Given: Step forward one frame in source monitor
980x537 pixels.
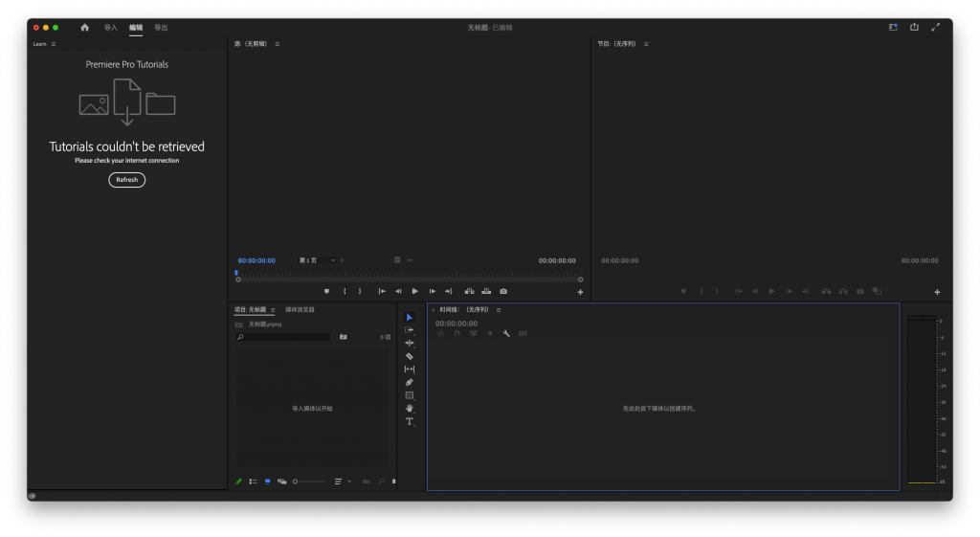Looking at the screenshot, I should 432,291.
